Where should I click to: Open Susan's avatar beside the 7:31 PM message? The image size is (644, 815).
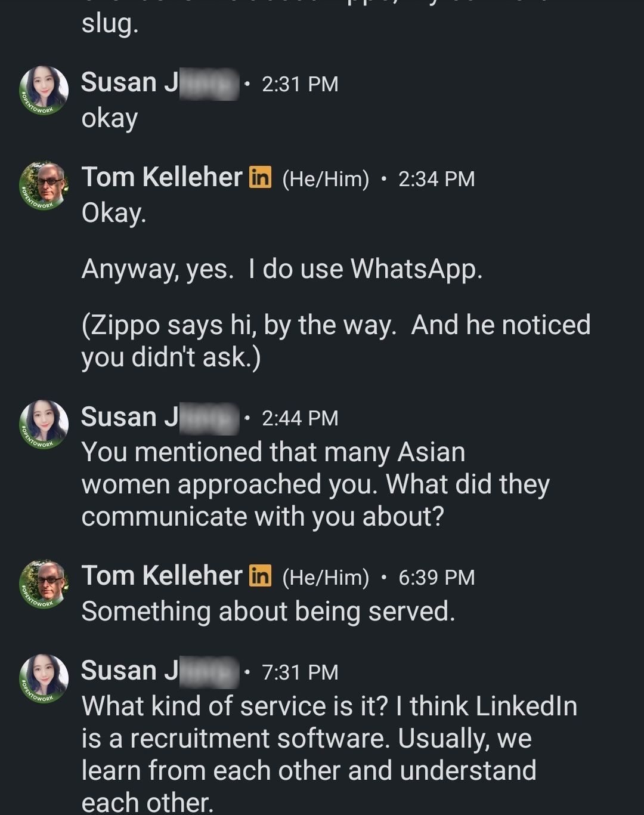(44, 678)
